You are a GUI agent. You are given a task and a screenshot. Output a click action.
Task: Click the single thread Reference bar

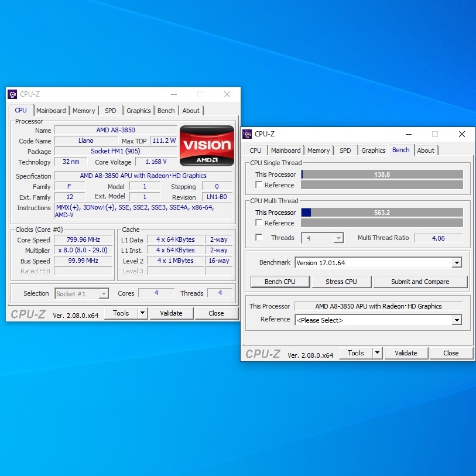click(x=382, y=185)
